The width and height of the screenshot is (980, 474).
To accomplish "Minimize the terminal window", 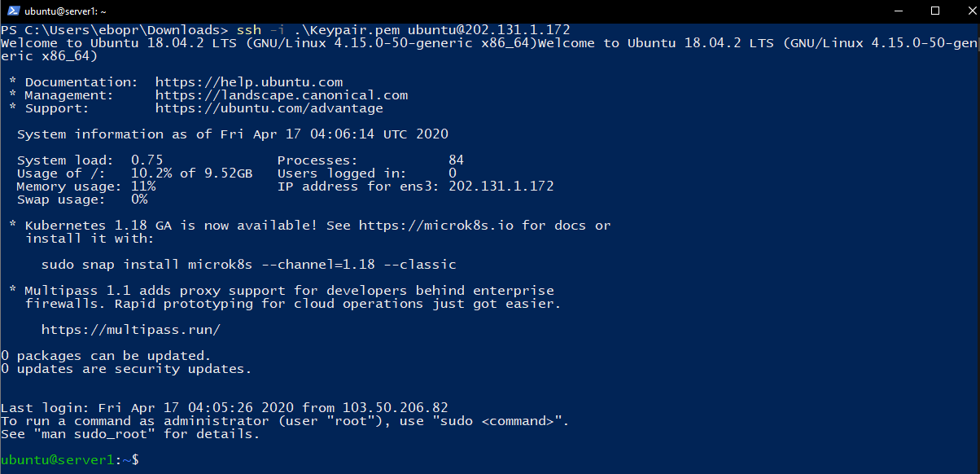I will (x=898, y=11).
